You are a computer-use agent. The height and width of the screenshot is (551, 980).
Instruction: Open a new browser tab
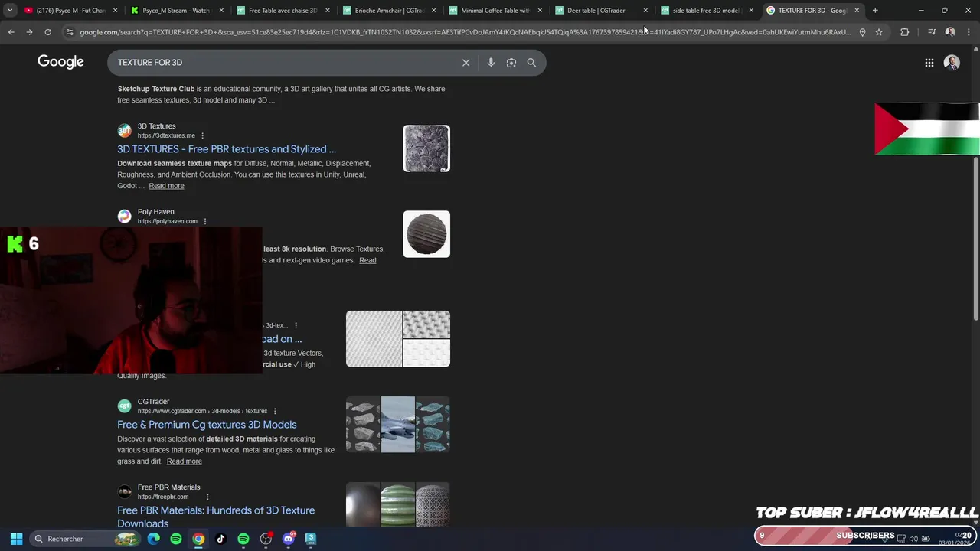875,11
